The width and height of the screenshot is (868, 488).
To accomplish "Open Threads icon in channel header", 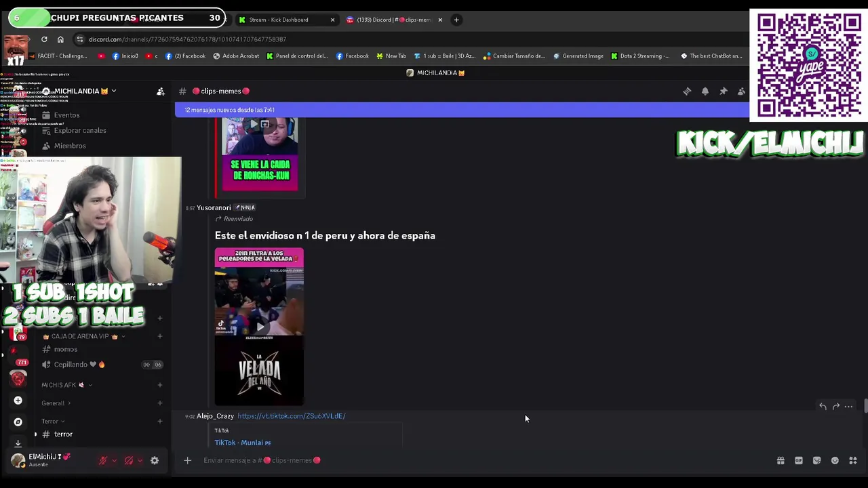I will coord(687,91).
